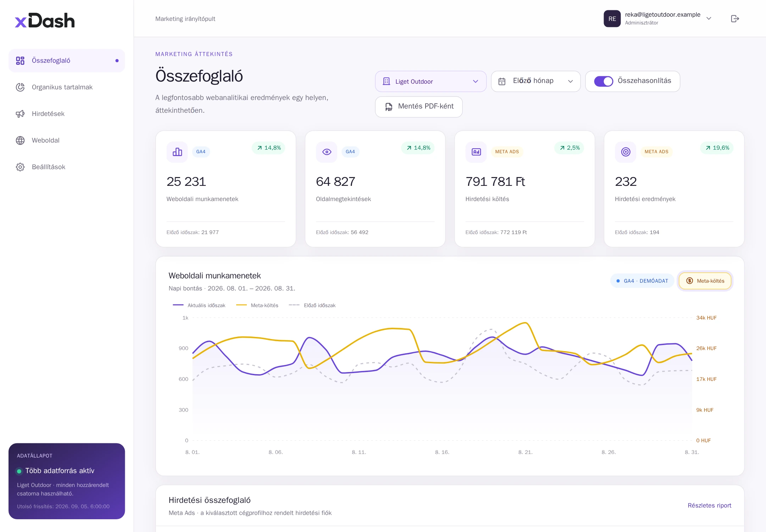Click the logout icon in header
The width and height of the screenshot is (766, 532).
(735, 18)
